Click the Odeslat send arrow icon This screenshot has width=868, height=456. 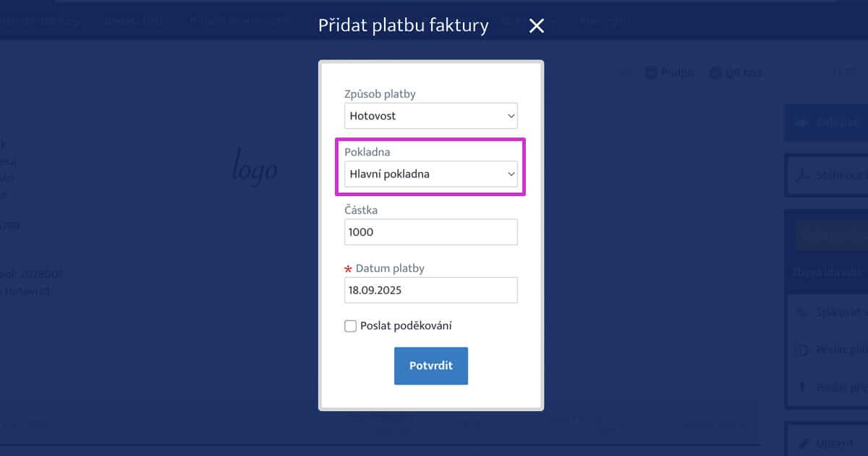click(801, 123)
